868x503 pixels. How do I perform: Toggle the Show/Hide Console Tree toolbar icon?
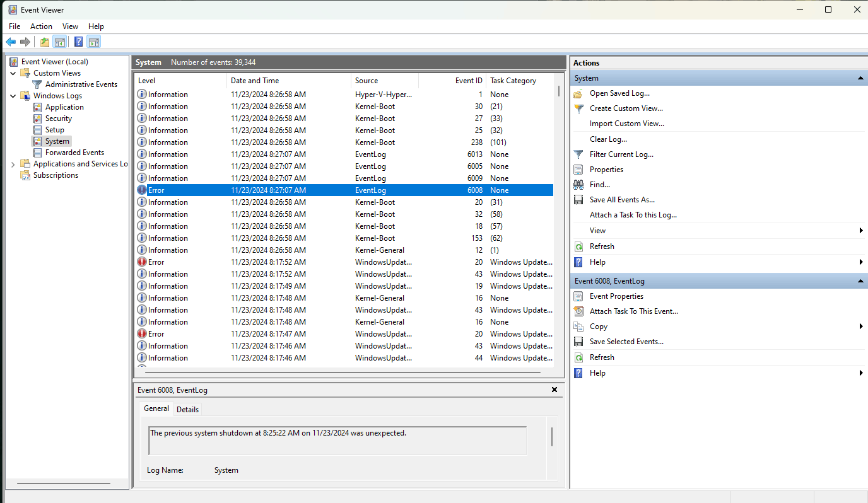tap(60, 42)
